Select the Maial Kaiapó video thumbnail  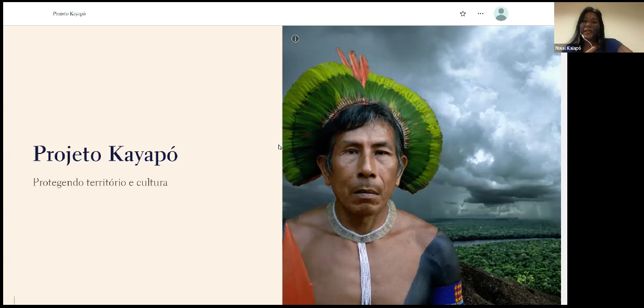(x=599, y=27)
